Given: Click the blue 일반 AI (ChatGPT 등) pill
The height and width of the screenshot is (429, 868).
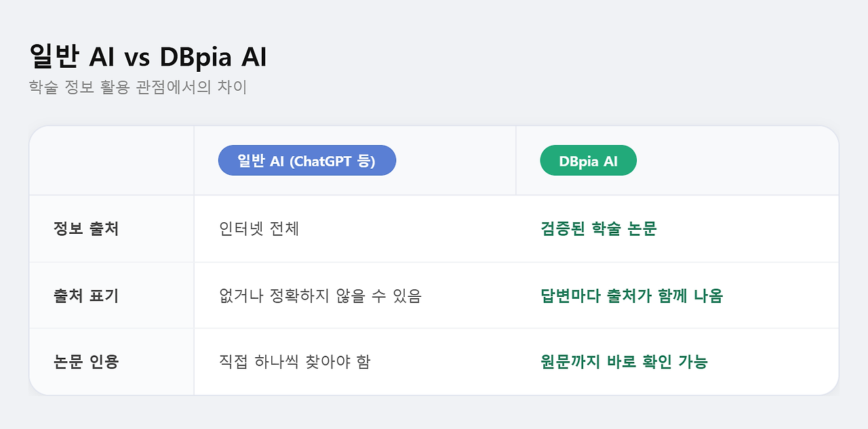Looking at the screenshot, I should [307, 161].
